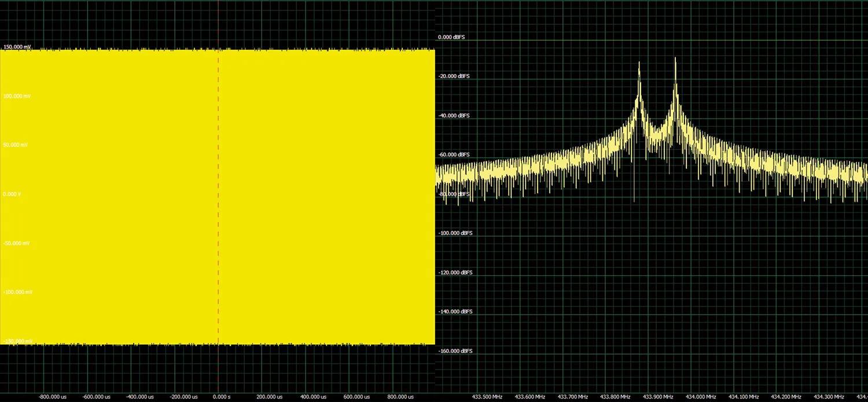Viewport: 868px width, 402px height.
Task: Select the 150.000 mV voltage axis label
Action: tap(17, 46)
